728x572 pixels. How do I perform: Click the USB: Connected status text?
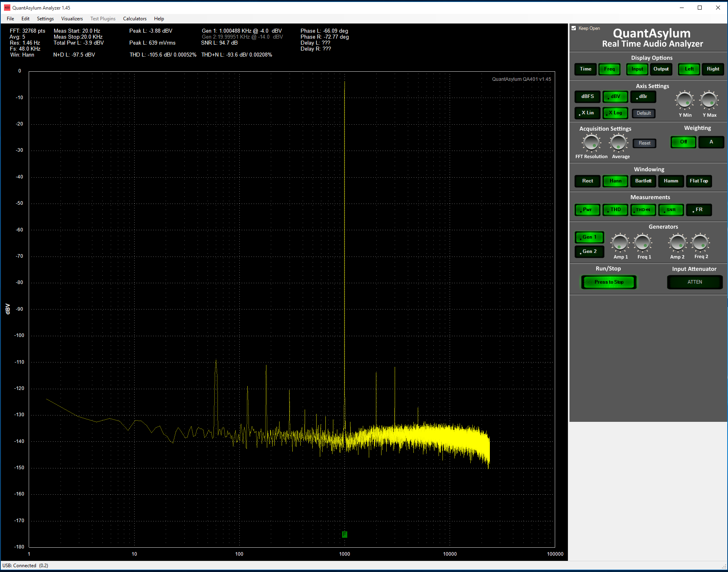25,566
